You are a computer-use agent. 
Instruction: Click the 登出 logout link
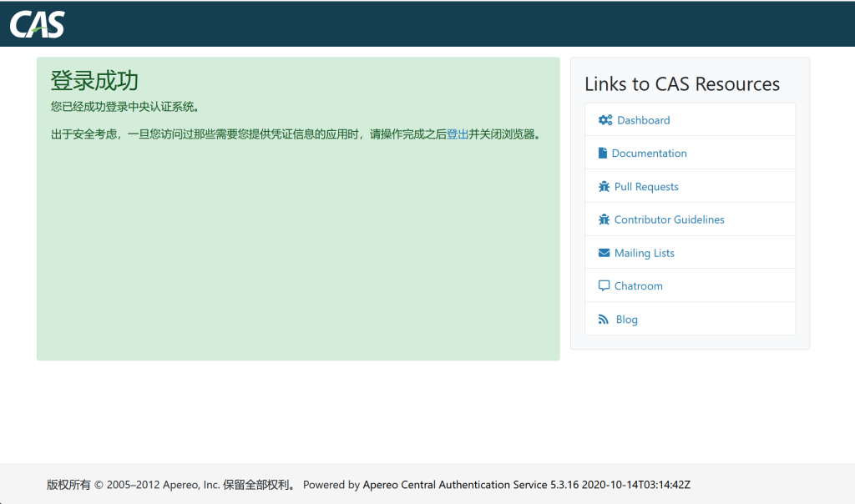tap(458, 134)
